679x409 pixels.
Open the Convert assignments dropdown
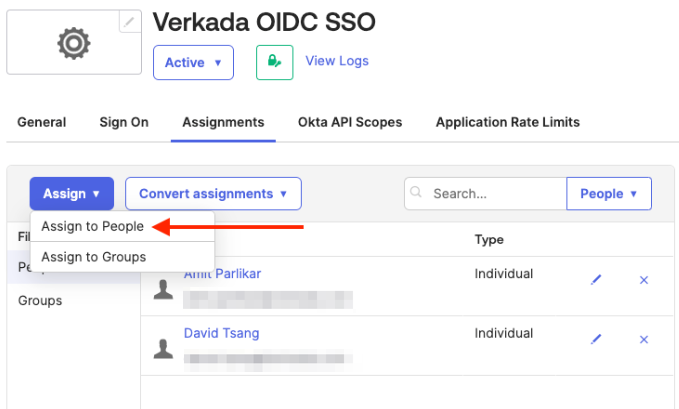coord(213,193)
